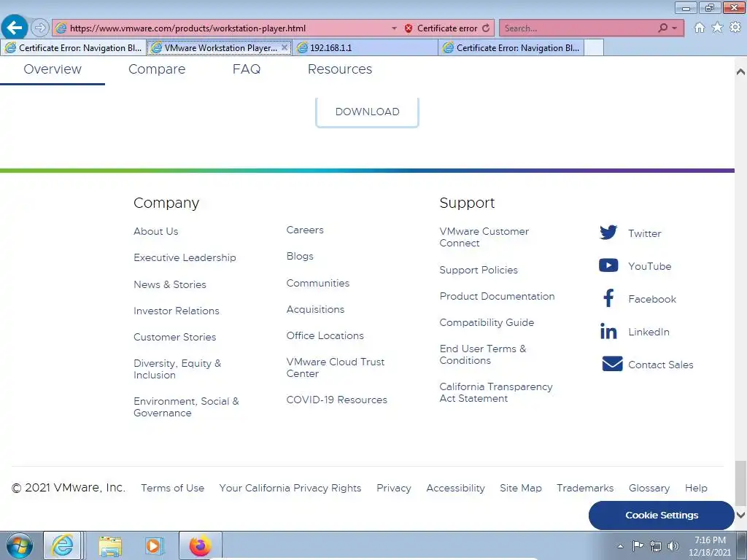
Task: Click the scrollbar up arrow
Action: pyautogui.click(x=740, y=72)
